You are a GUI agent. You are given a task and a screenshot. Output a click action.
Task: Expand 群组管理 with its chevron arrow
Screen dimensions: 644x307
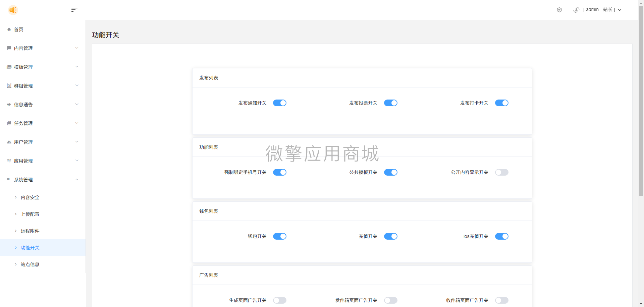pos(77,85)
